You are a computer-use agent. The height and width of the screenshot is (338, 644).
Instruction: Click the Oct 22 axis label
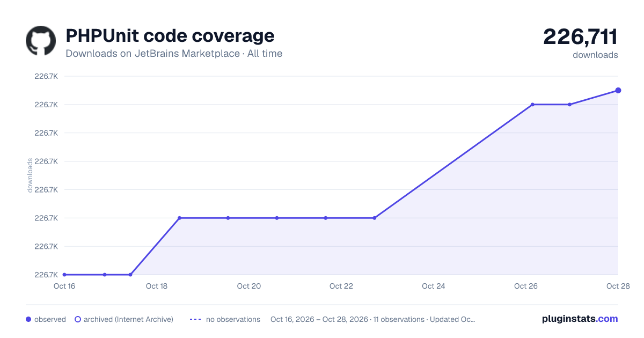pos(341,286)
